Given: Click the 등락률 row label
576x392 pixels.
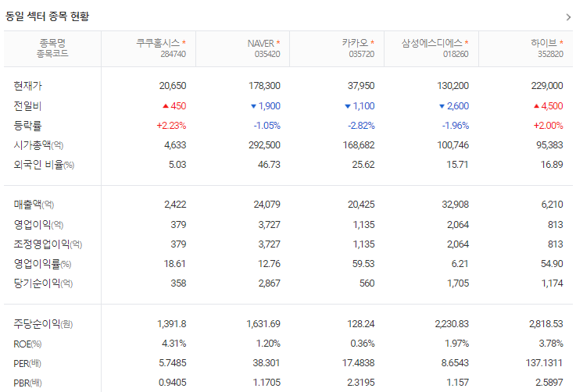Looking at the screenshot, I should [27, 126].
